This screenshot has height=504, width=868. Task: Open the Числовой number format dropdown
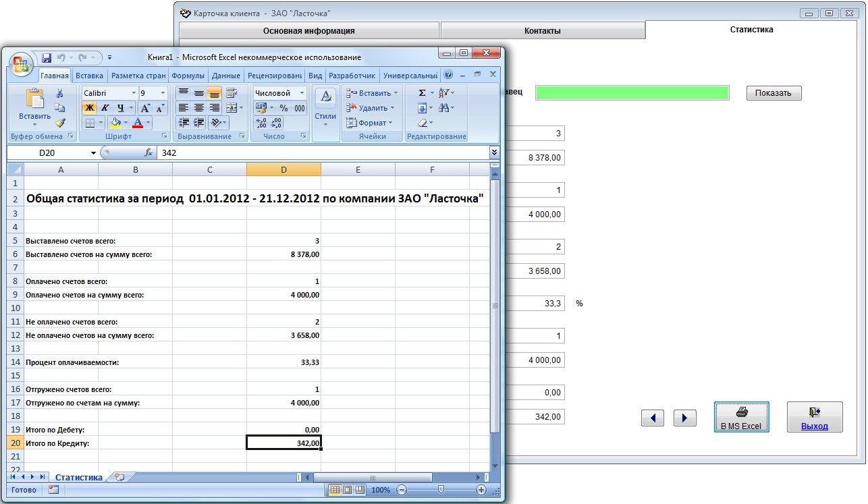(x=302, y=93)
